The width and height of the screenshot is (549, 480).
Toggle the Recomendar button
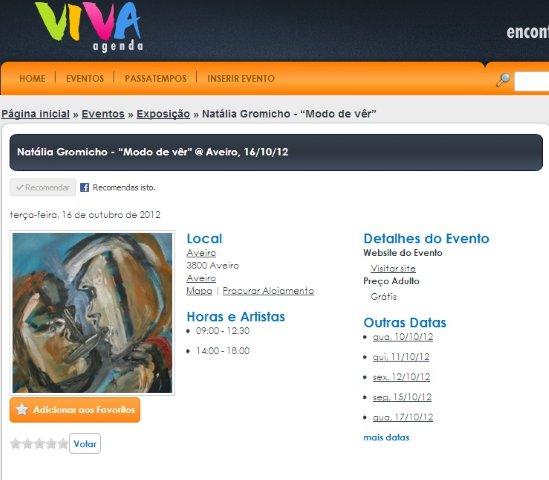click(x=43, y=188)
